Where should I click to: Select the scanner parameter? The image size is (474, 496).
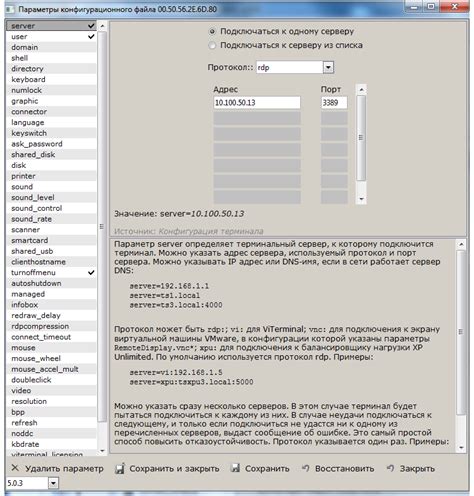(52, 230)
